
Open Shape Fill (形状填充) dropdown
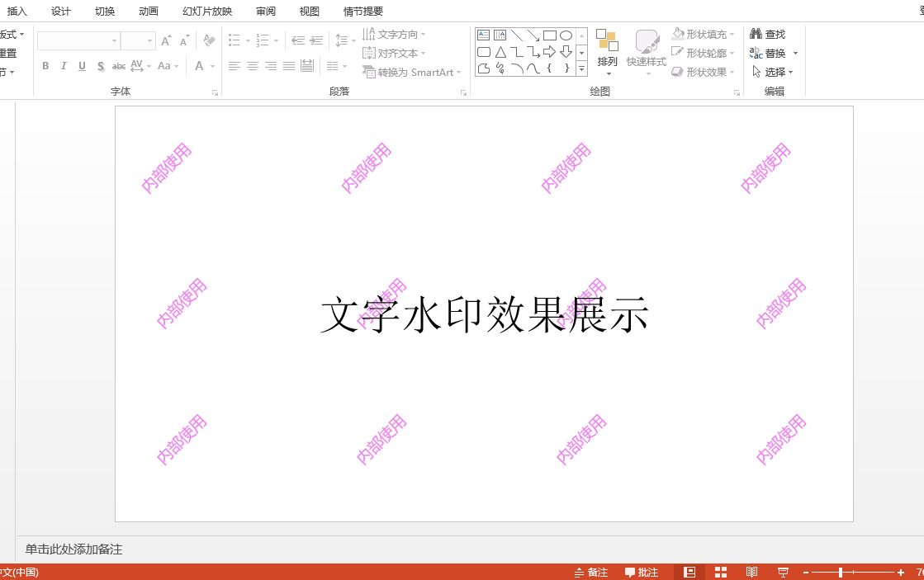(704, 34)
